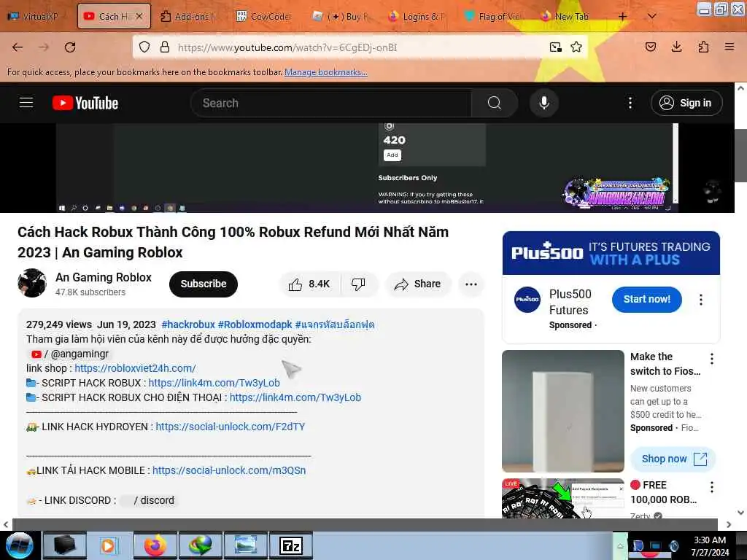Open the discord link chip
The image size is (747, 560).
[148, 500]
